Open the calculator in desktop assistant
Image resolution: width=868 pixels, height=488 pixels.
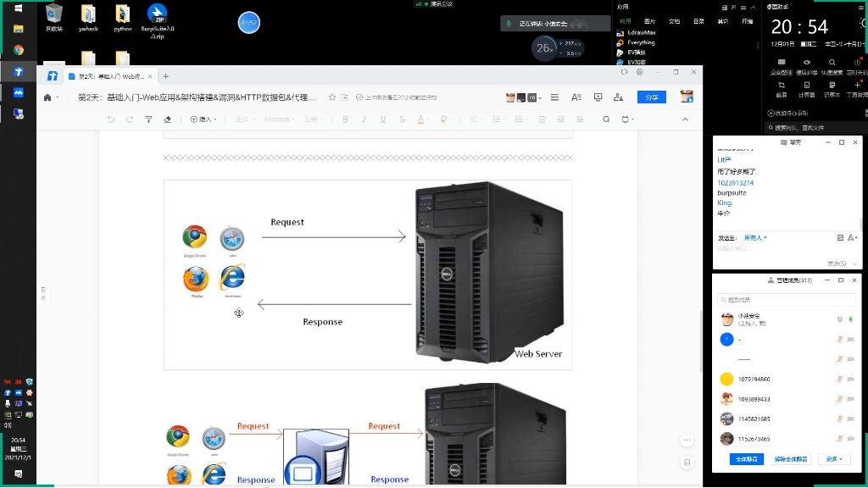point(807,88)
